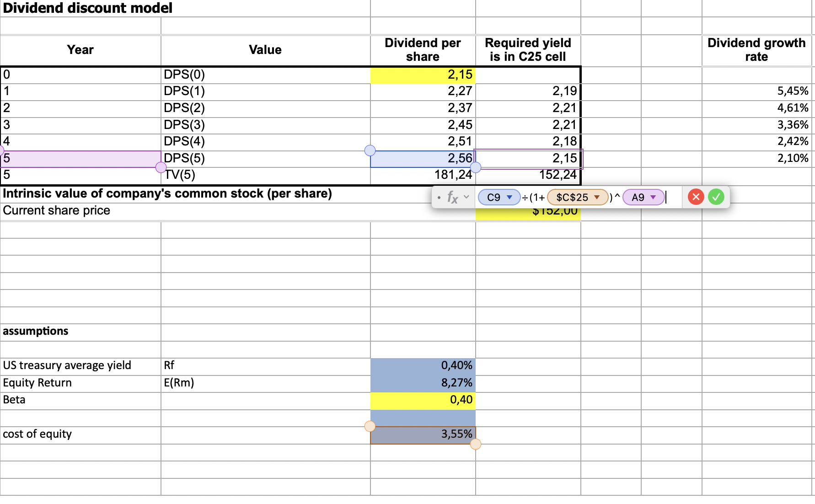Select the 5,45% growth rate cell

tap(756, 91)
